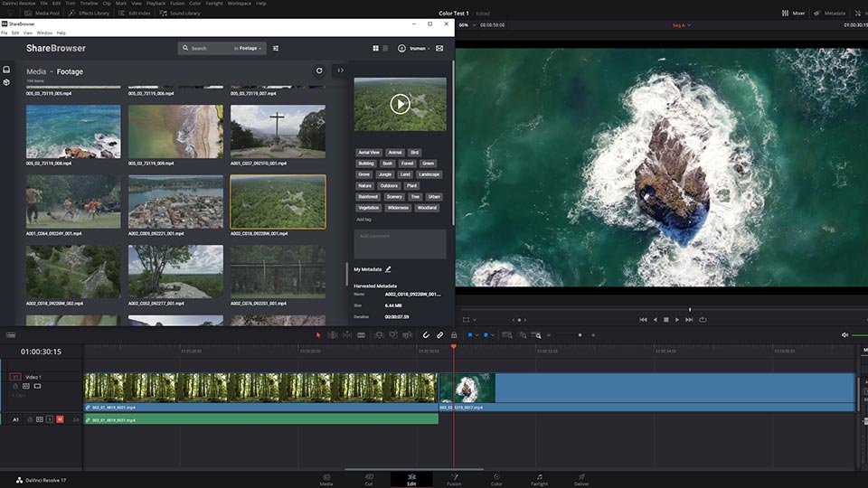Open the mail envelope icon in ShareBrowser
This screenshot has height=488, width=868.
point(439,48)
